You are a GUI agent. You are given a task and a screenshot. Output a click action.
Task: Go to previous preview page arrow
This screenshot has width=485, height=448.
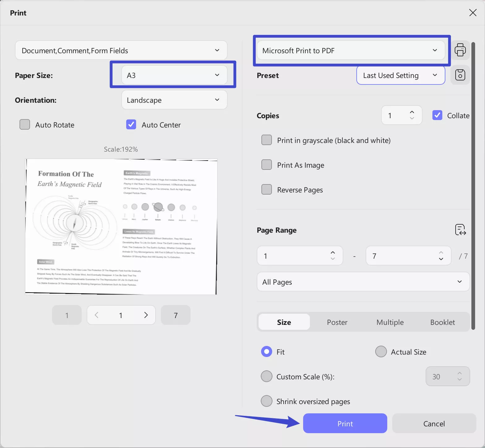[x=97, y=315]
